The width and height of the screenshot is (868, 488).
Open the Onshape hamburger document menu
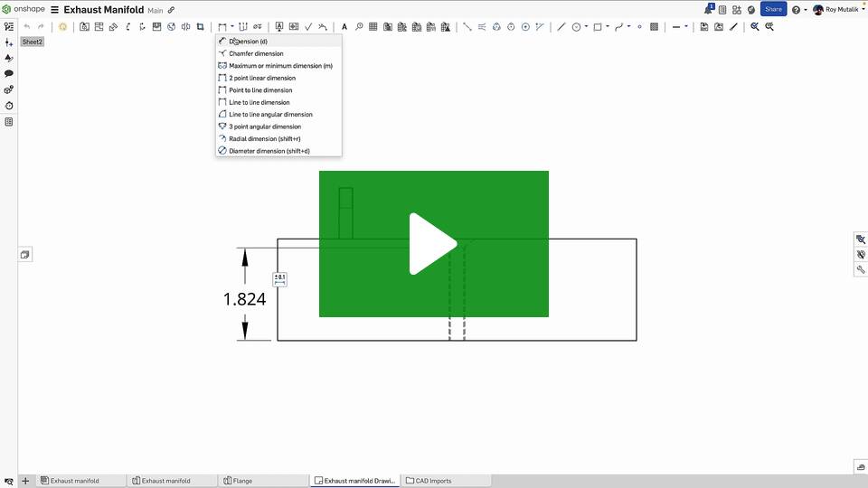(55, 10)
